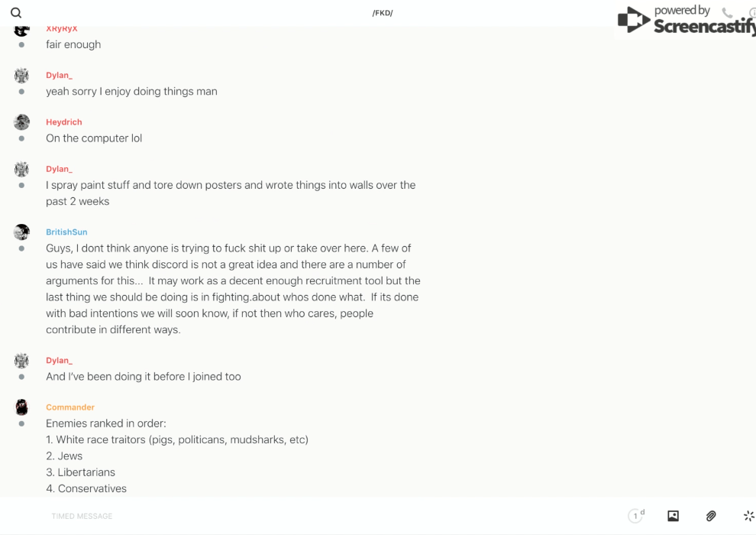Viewport: 756px width, 535px height.
Task: Attach an image using the picture icon
Action: [x=673, y=516]
